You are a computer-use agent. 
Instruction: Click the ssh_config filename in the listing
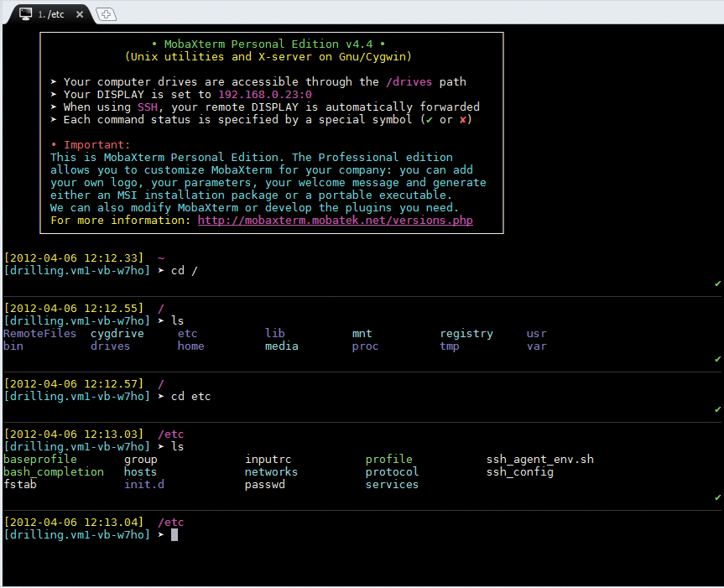[x=519, y=471]
